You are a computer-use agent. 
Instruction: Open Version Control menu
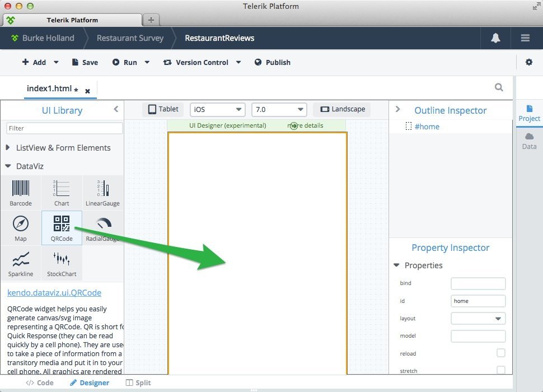196,62
